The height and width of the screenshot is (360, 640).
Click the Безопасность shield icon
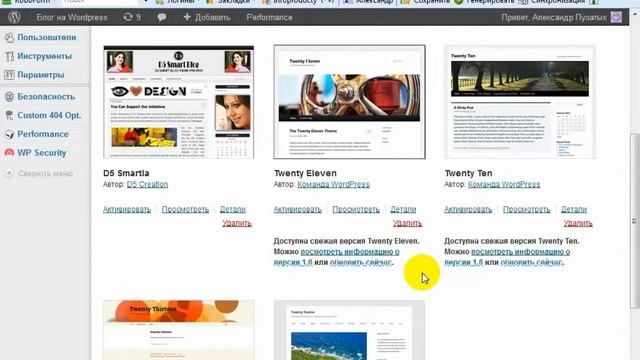9,97
